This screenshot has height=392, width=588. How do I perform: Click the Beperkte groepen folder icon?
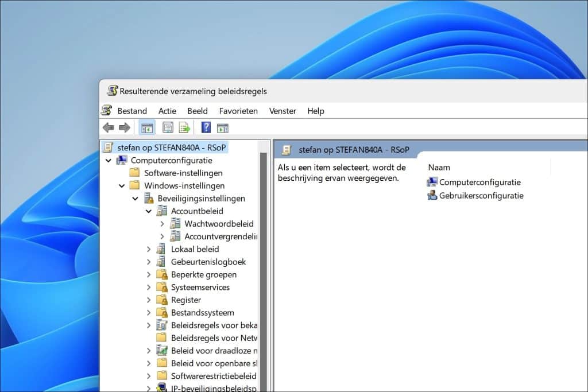click(161, 274)
